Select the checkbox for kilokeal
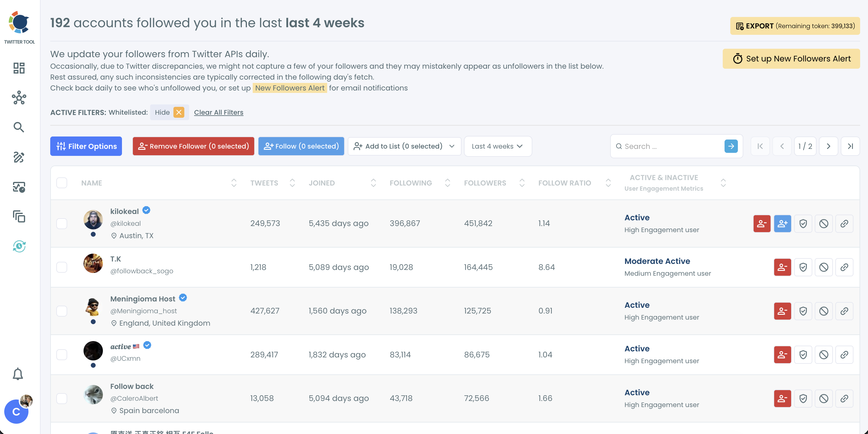Screen dimensions: 868x434 tap(62, 223)
